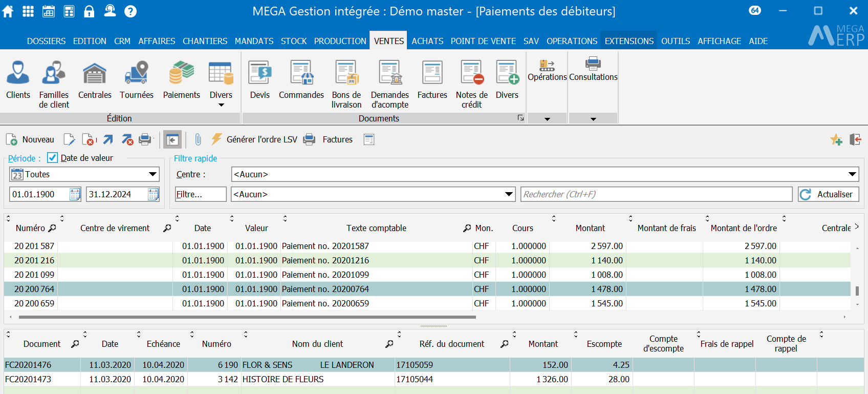Open end date calendar picker
The width and height of the screenshot is (868, 394).
tap(153, 194)
